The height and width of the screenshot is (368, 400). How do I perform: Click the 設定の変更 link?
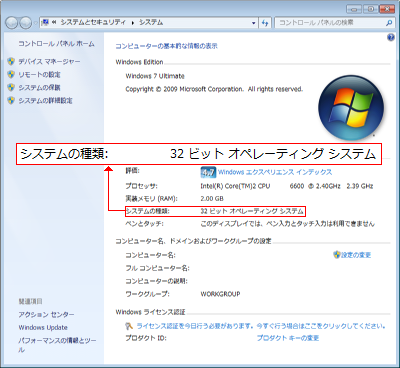356,255
